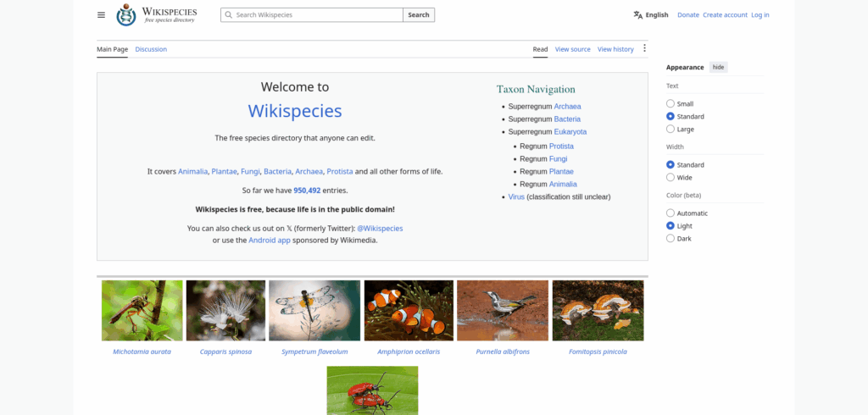Open the Purnella albifrons bird photo
The height and width of the screenshot is (415, 868).
[x=503, y=311]
